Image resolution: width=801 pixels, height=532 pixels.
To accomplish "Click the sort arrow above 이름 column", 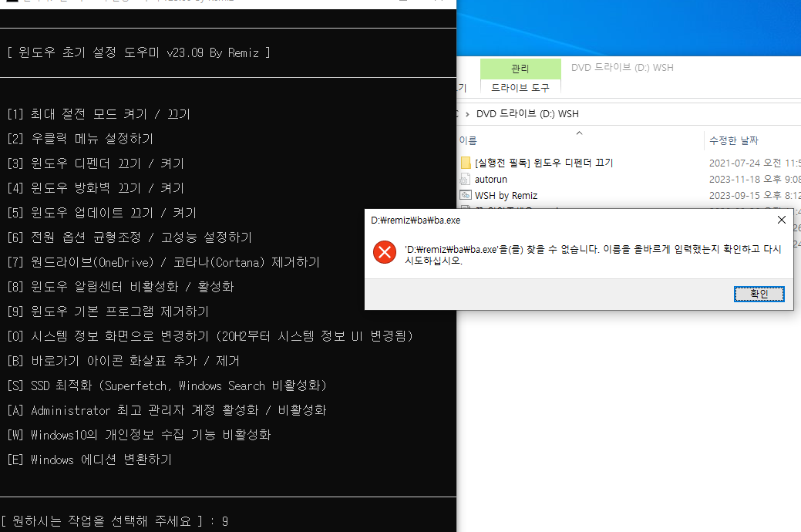I will (x=579, y=133).
